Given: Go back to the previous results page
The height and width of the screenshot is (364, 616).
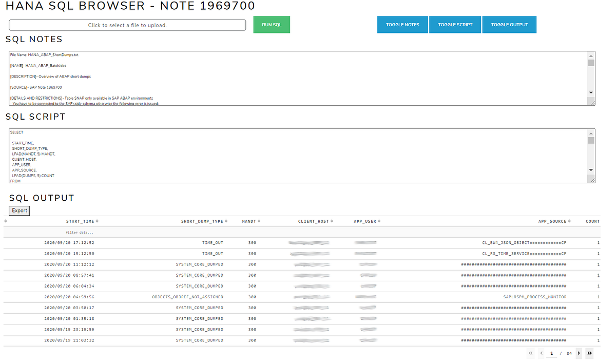Looking at the screenshot, I should [541, 353].
